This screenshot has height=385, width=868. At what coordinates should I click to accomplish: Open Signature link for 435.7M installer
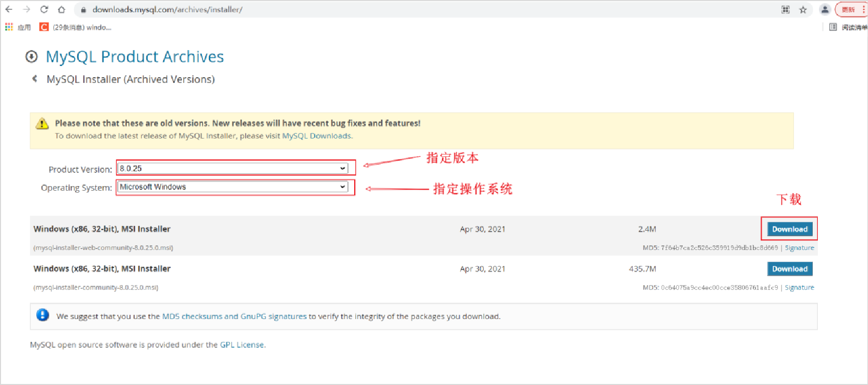[799, 288]
